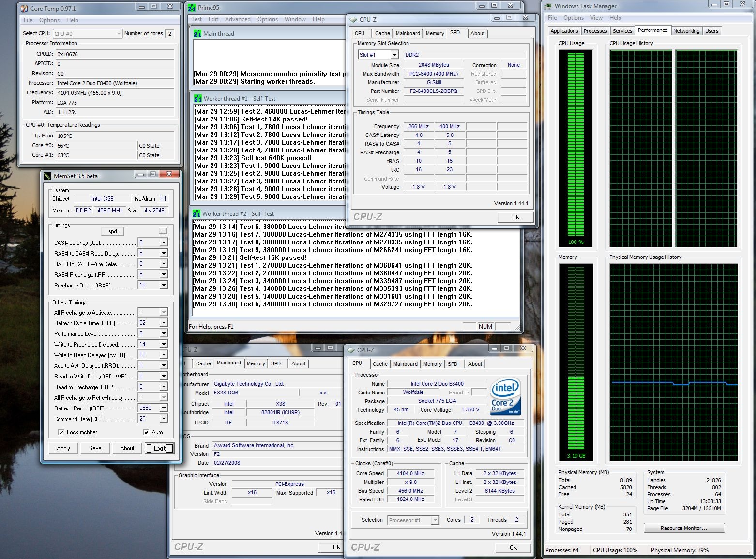Click the CPU Usage 100% meter

coord(575,148)
